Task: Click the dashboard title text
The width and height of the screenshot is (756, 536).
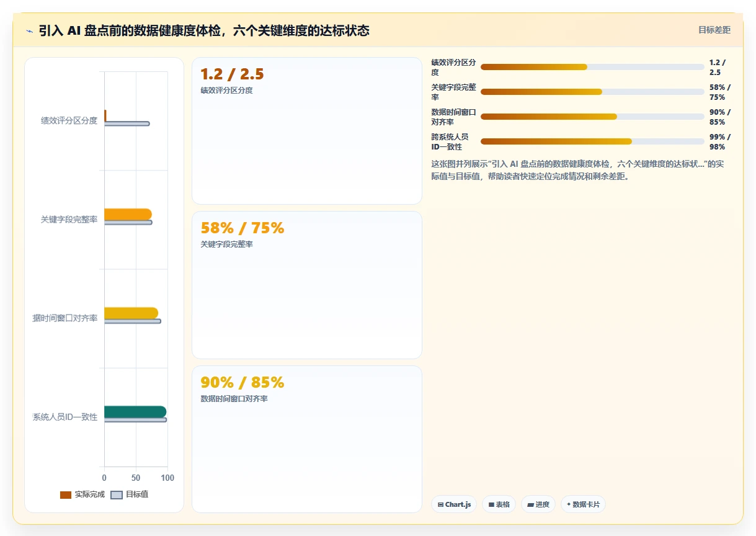Action: [x=204, y=30]
